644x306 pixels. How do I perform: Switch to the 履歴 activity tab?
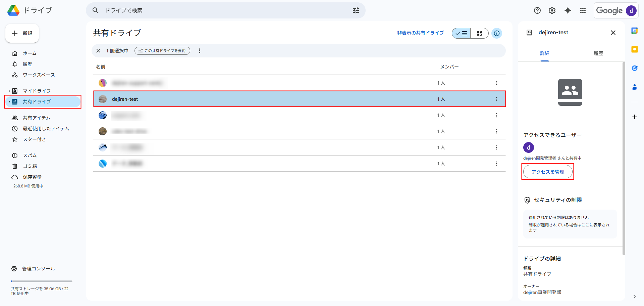point(598,53)
